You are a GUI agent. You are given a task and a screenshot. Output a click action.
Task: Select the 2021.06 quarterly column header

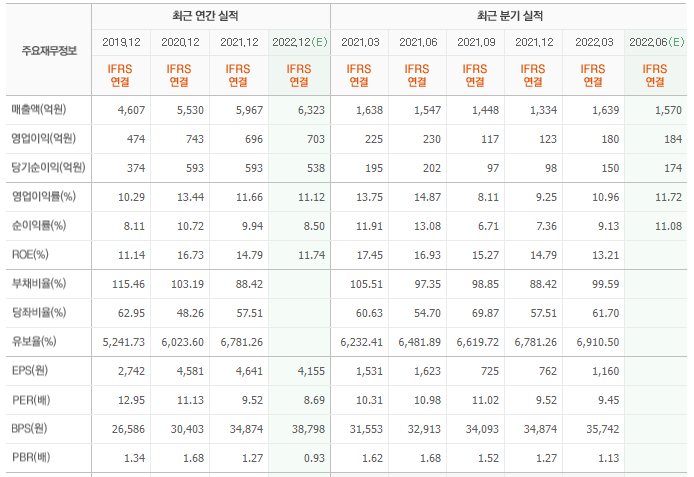pyautogui.click(x=418, y=42)
